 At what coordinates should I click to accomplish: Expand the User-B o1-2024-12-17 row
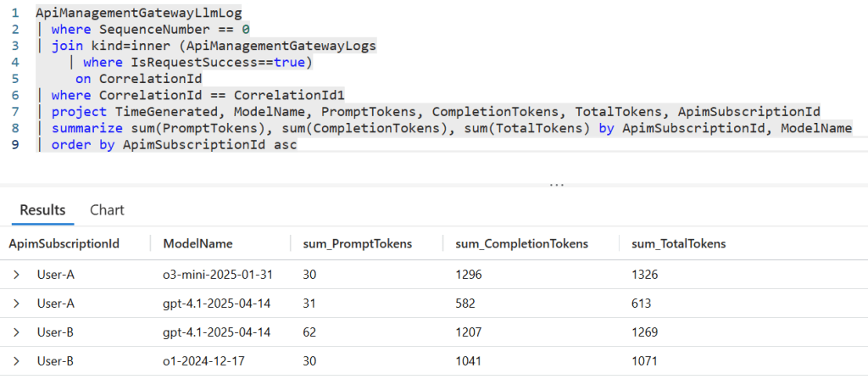point(16,360)
